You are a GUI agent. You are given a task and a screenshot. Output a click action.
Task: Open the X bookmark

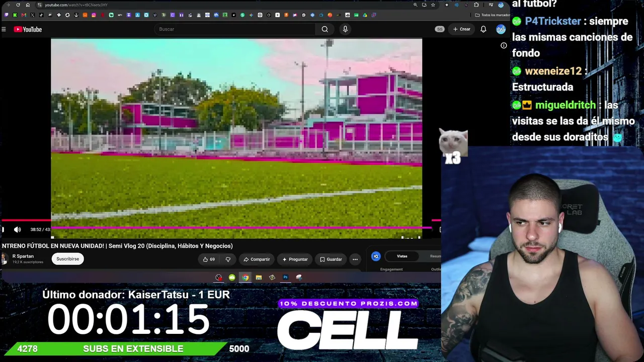click(x=33, y=15)
